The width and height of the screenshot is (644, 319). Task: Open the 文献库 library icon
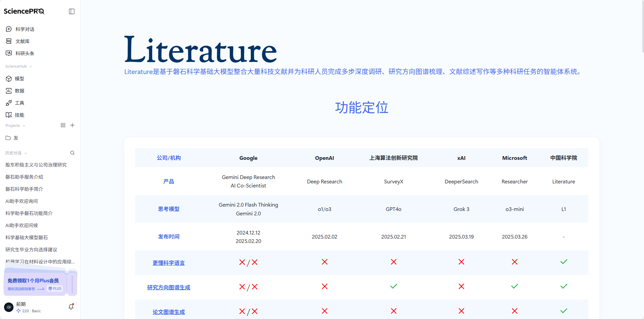coord(9,41)
